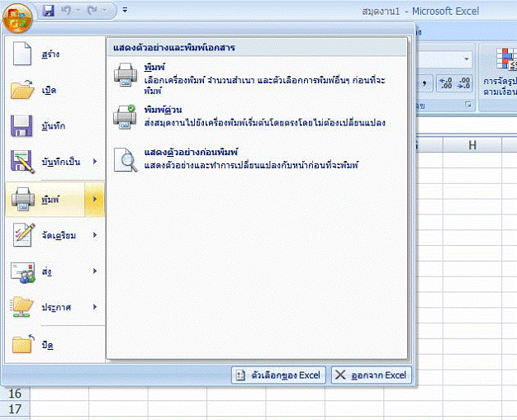Click the quick print icon with green check
The width and height of the screenshot is (517, 420).
click(x=125, y=117)
